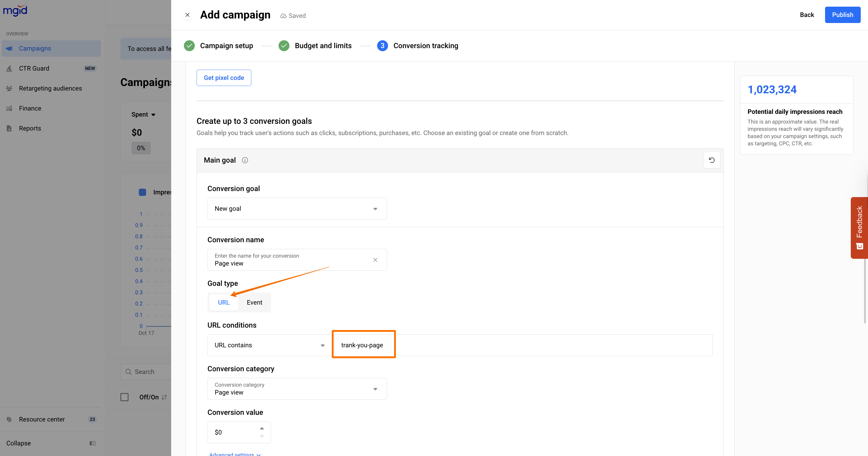Select the URL goal type
This screenshot has width=868, height=456.
[x=224, y=302]
